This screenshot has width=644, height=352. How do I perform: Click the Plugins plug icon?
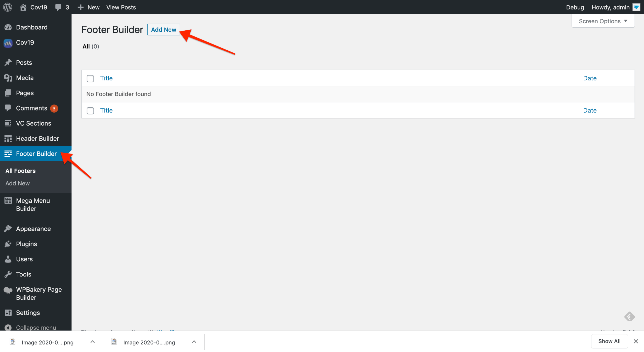8,244
